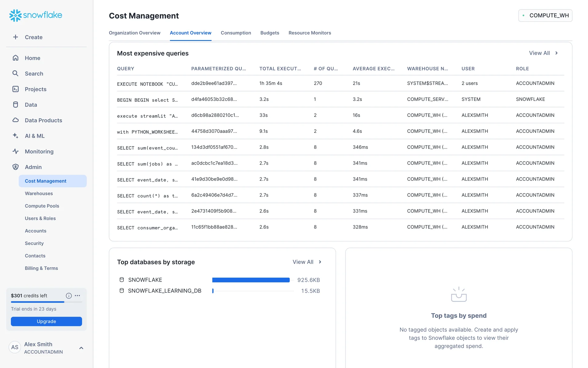
Task: Switch to the Consumption tab
Action: click(236, 33)
